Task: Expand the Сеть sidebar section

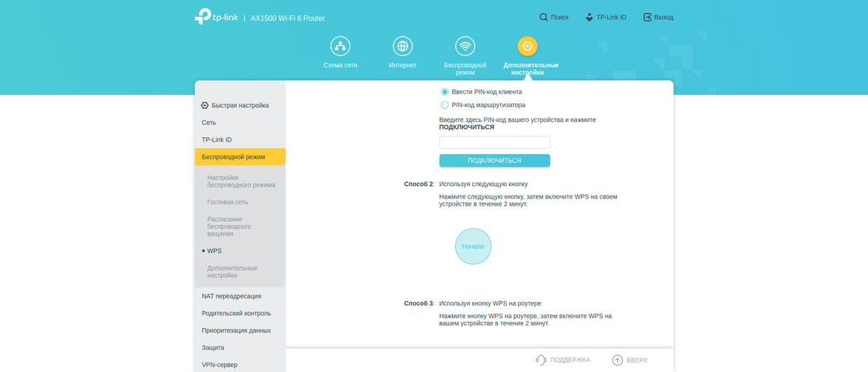Action: [x=209, y=123]
